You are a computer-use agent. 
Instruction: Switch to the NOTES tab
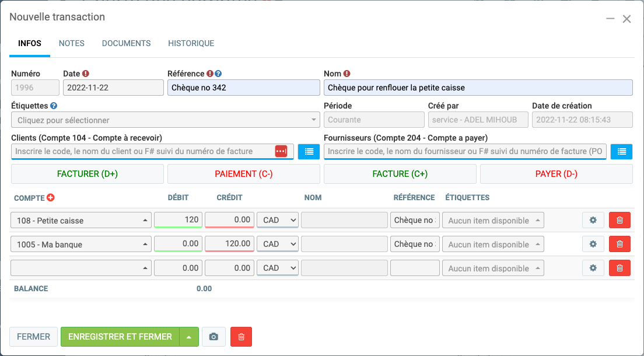tap(72, 43)
